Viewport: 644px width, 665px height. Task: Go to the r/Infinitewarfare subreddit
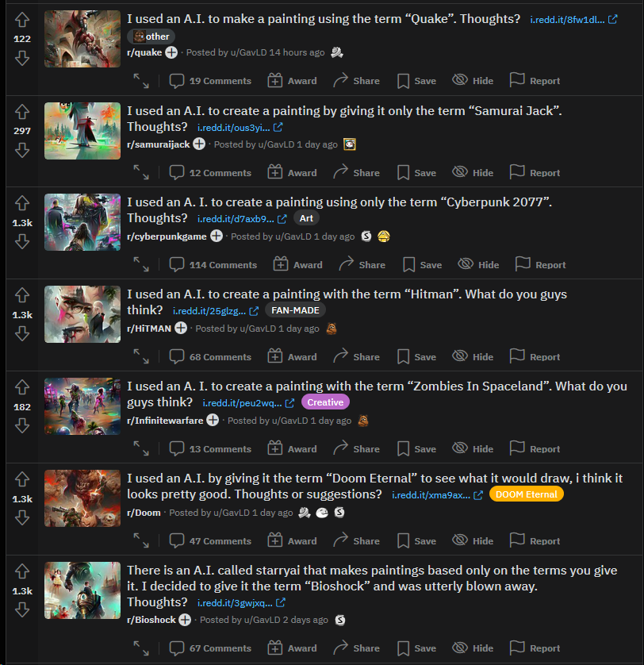165,421
